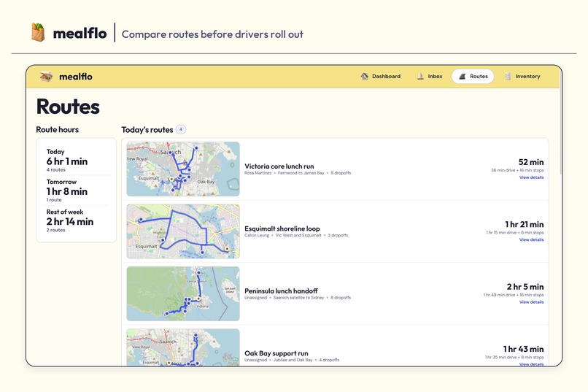View details for Esquimalt shoreline loop
This screenshot has width=588, height=392.
[531, 239]
